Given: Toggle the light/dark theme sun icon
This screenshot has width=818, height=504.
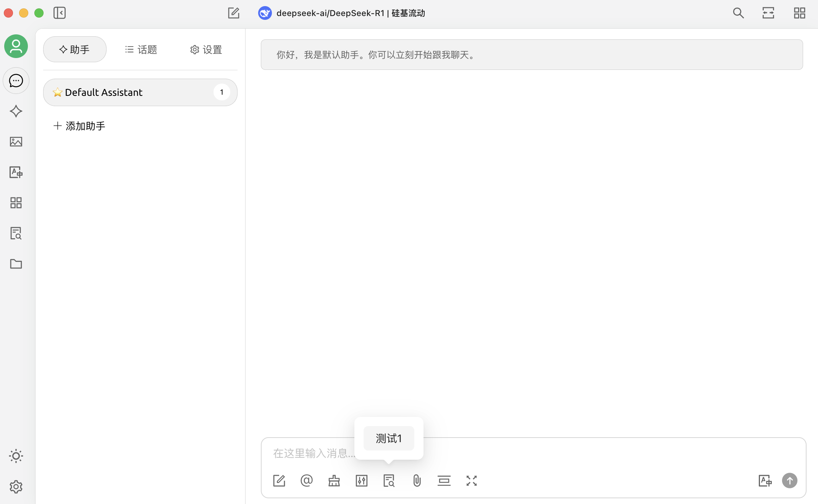Looking at the screenshot, I should (x=16, y=456).
